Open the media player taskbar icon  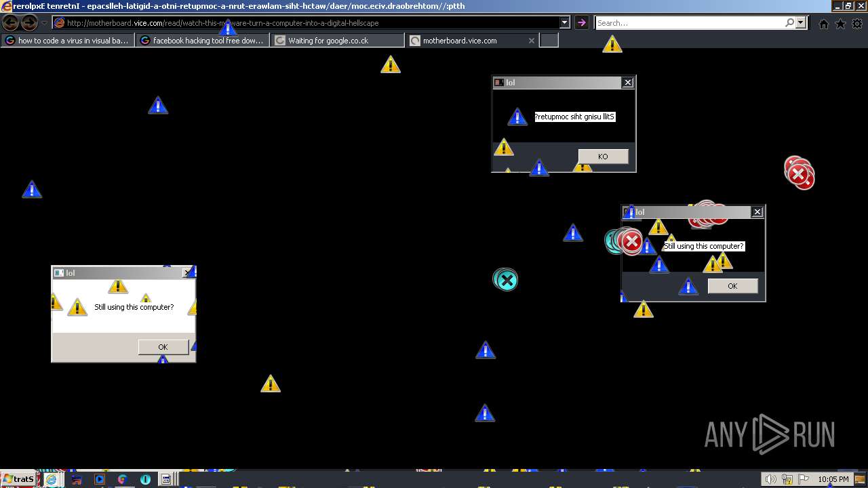(x=100, y=479)
